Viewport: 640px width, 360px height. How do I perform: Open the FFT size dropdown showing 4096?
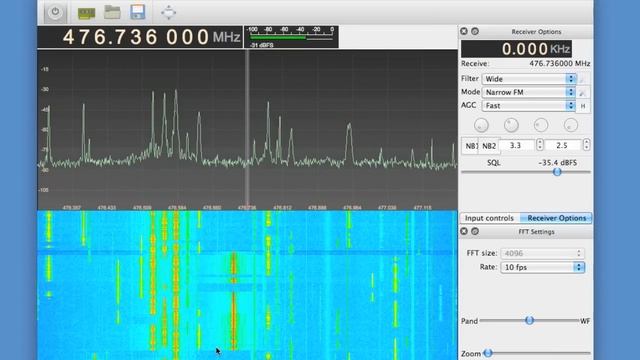pyautogui.click(x=542, y=253)
